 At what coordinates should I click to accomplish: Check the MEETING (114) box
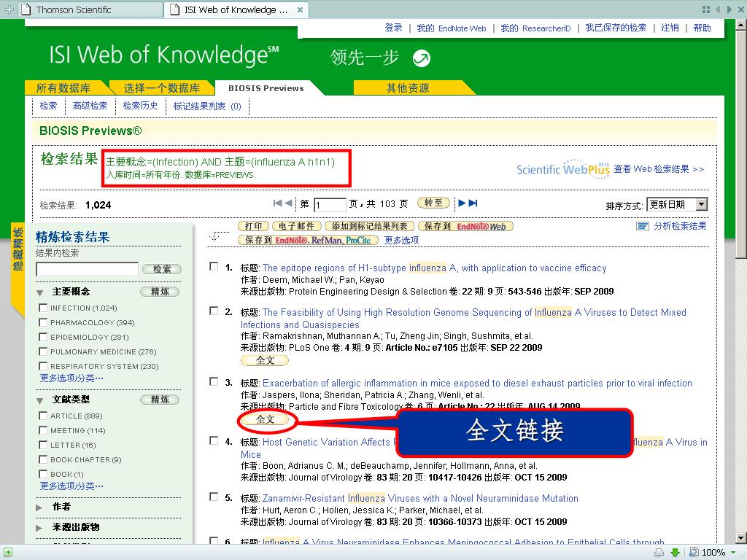point(43,430)
